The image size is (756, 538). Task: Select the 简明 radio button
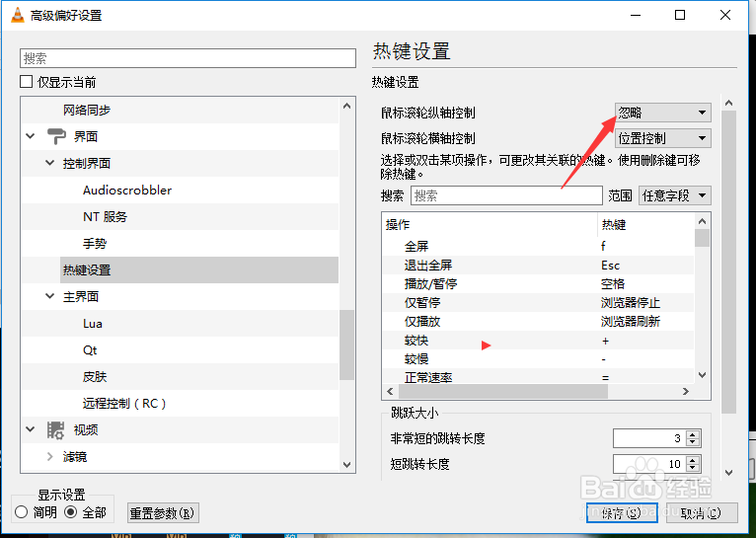(21, 512)
